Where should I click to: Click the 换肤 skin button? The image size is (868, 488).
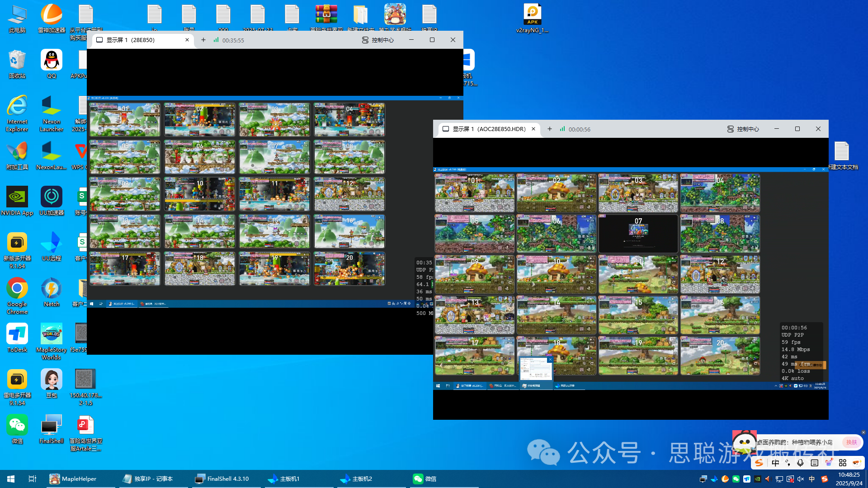click(852, 442)
